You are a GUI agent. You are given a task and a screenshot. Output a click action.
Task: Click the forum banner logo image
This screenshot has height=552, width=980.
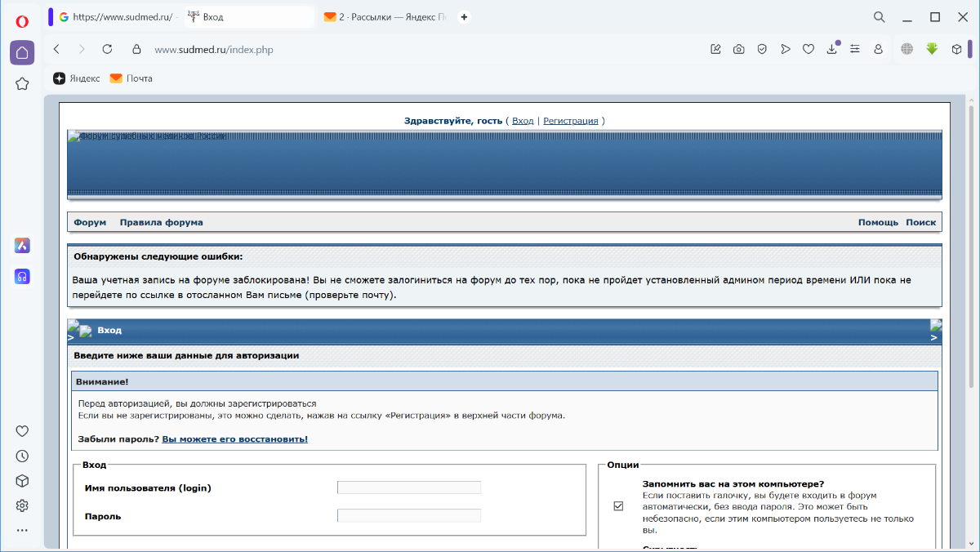click(147, 136)
